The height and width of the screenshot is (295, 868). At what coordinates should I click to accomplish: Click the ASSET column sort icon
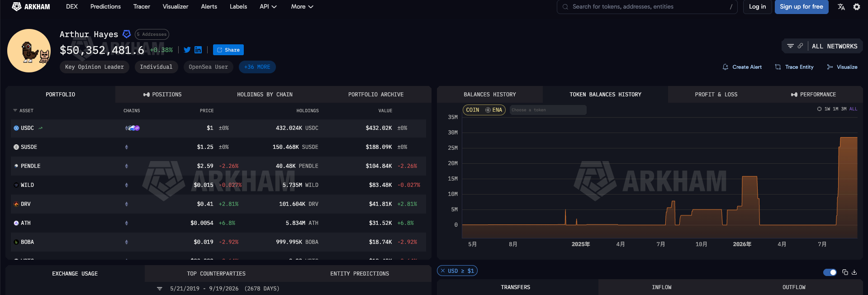[15, 110]
